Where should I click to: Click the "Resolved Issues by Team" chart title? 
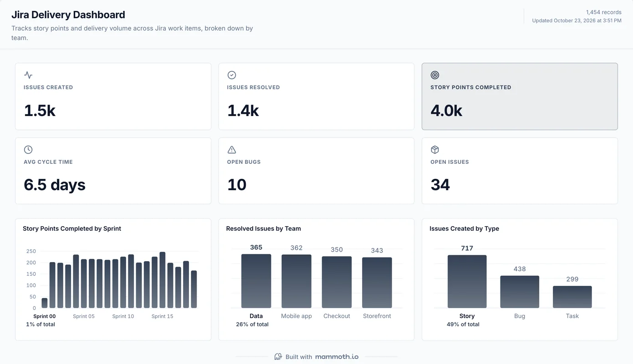pyautogui.click(x=264, y=228)
